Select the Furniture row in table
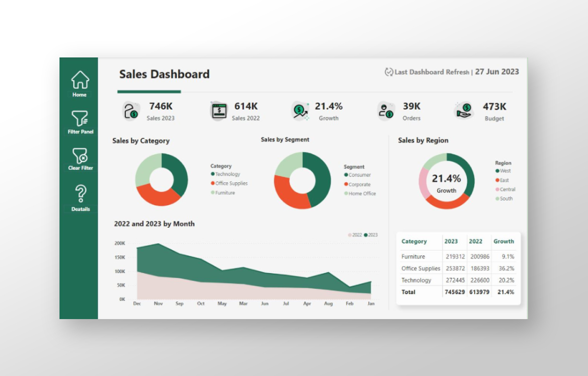 tap(413, 256)
